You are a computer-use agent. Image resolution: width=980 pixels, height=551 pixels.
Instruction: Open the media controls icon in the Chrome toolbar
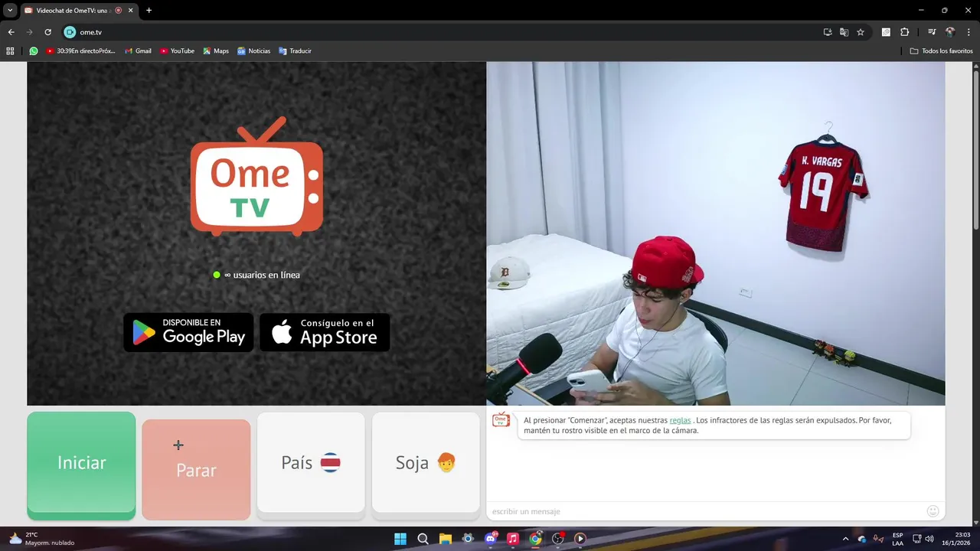pyautogui.click(x=932, y=32)
